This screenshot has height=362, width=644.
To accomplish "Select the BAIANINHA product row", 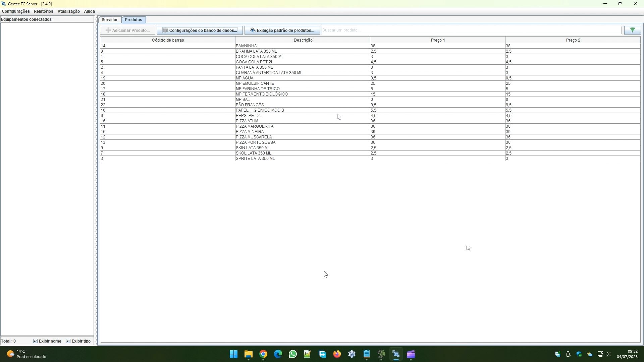I will (x=370, y=46).
